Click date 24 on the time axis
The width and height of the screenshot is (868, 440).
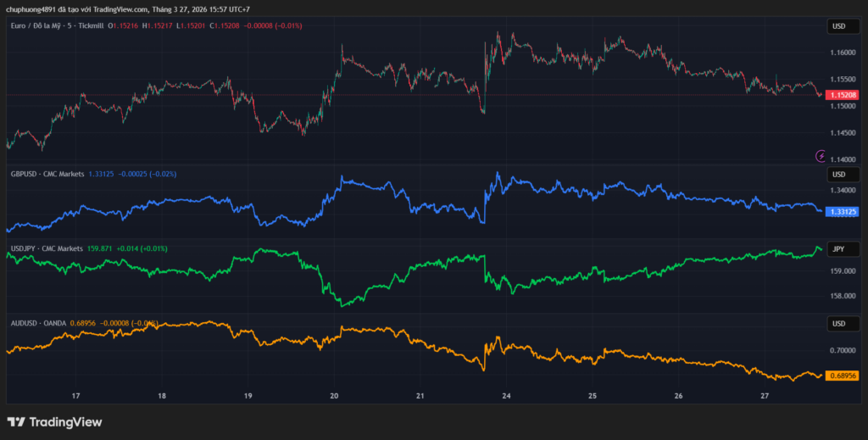506,396
